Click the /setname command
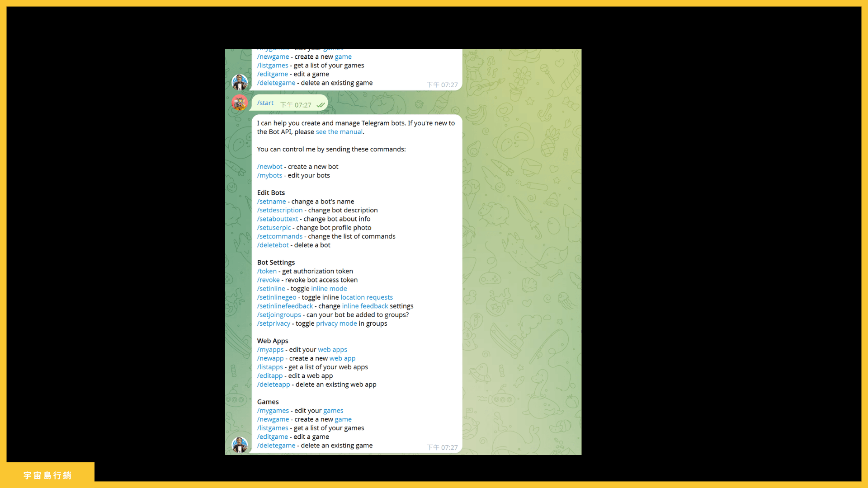Image resolution: width=868 pixels, height=488 pixels. coord(271,201)
